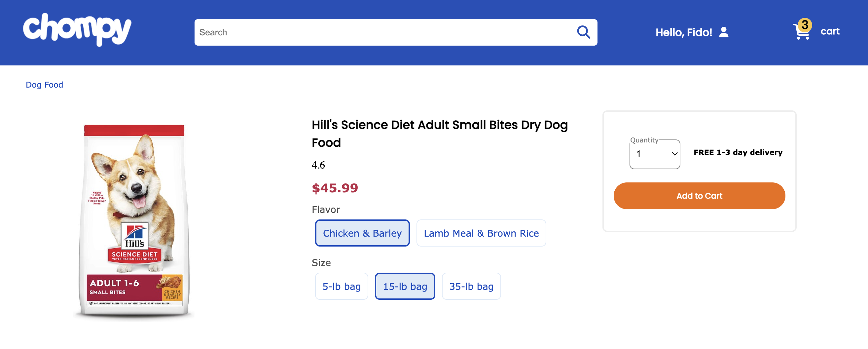Screen dimensions: 868x349
Task: Click the 4.6 product rating
Action: pos(318,165)
